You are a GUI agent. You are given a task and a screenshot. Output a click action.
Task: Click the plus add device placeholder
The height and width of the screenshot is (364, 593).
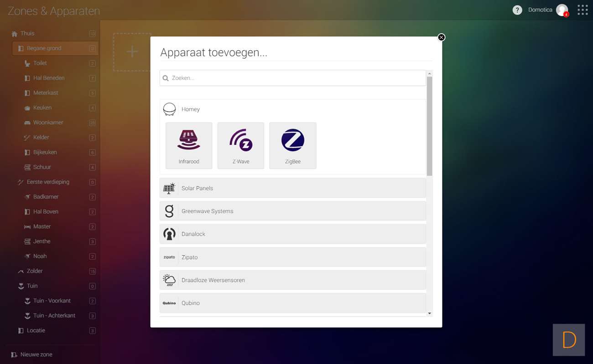coord(132,52)
